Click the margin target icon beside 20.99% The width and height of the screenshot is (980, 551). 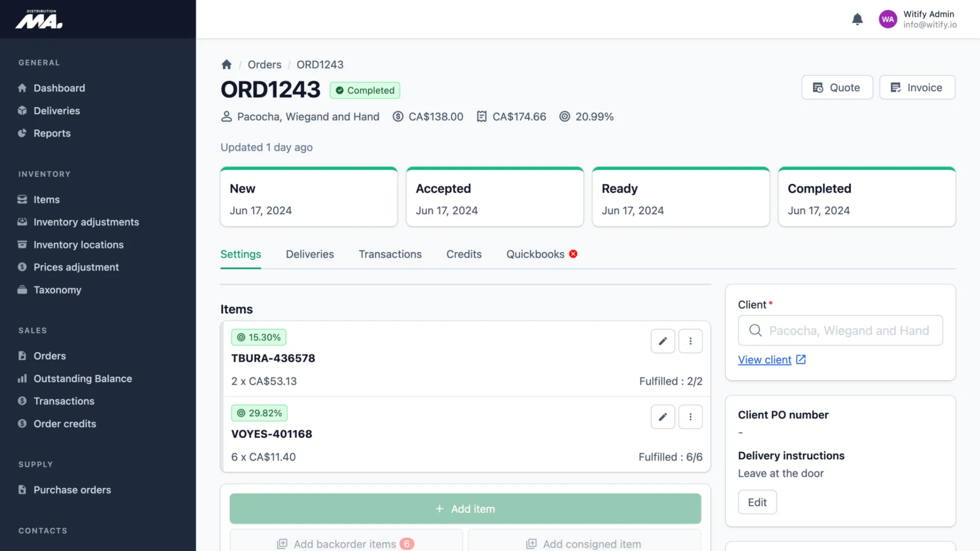point(565,117)
